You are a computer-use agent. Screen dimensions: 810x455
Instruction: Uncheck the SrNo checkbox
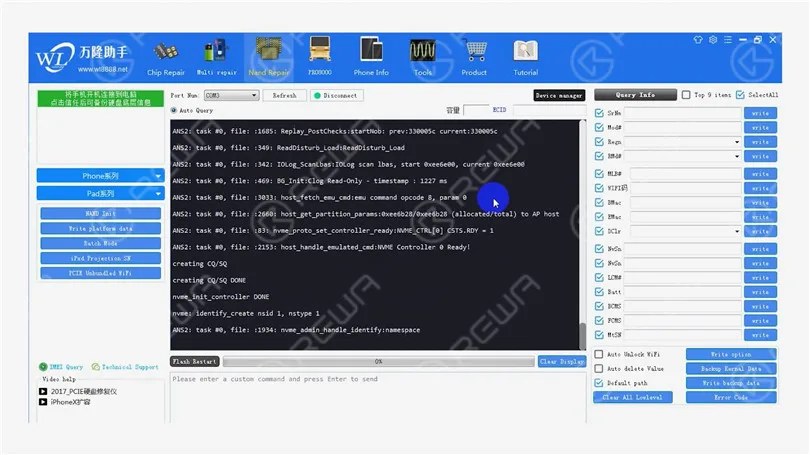(x=599, y=113)
